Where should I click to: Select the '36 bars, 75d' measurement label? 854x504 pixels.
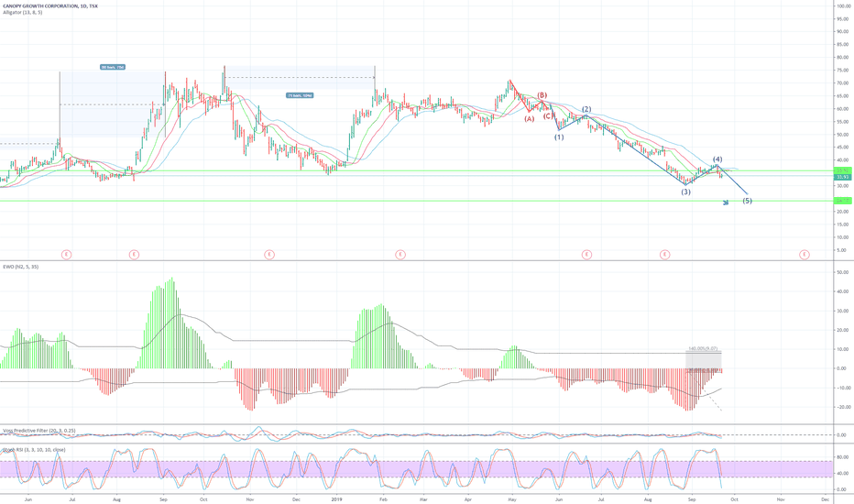click(113, 68)
